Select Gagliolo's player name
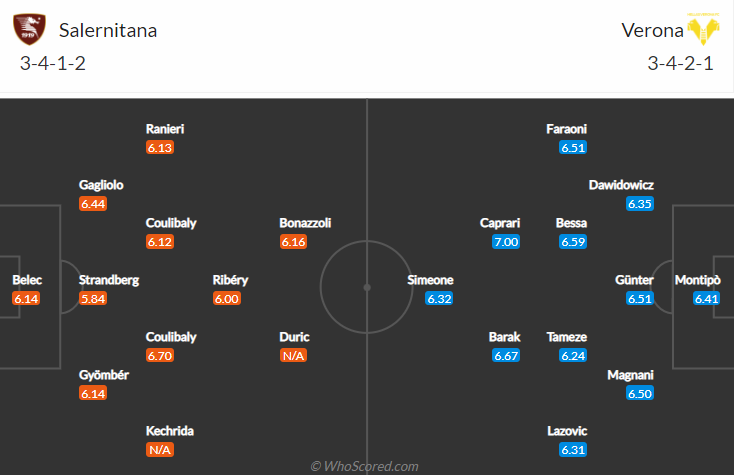 click(101, 185)
